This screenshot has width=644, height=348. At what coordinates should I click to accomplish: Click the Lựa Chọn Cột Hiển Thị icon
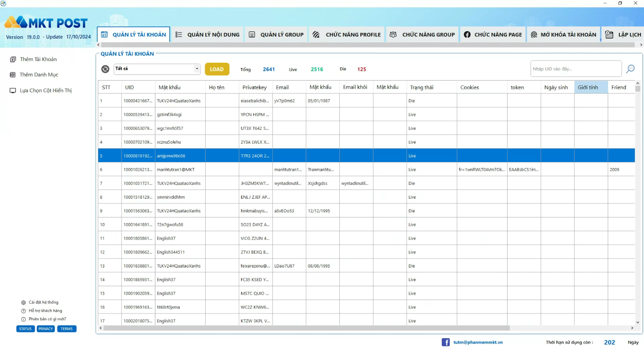click(13, 91)
